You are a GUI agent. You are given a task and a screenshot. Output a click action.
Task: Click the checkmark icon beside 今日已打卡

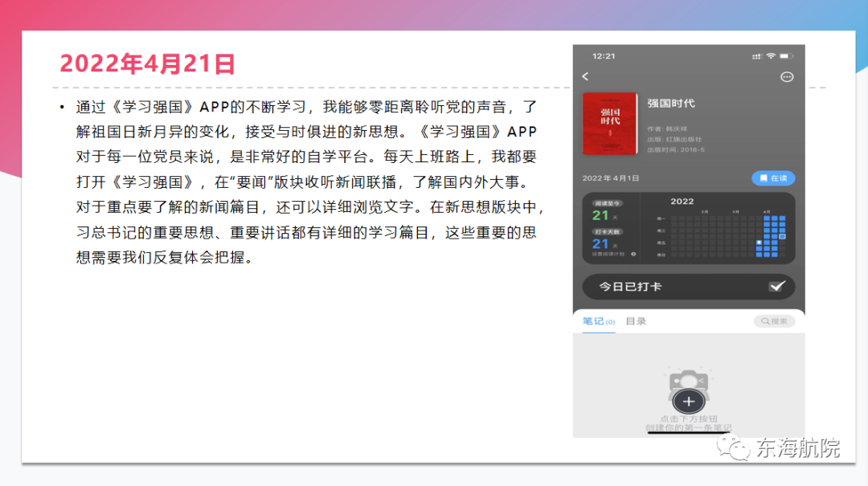pos(777,286)
